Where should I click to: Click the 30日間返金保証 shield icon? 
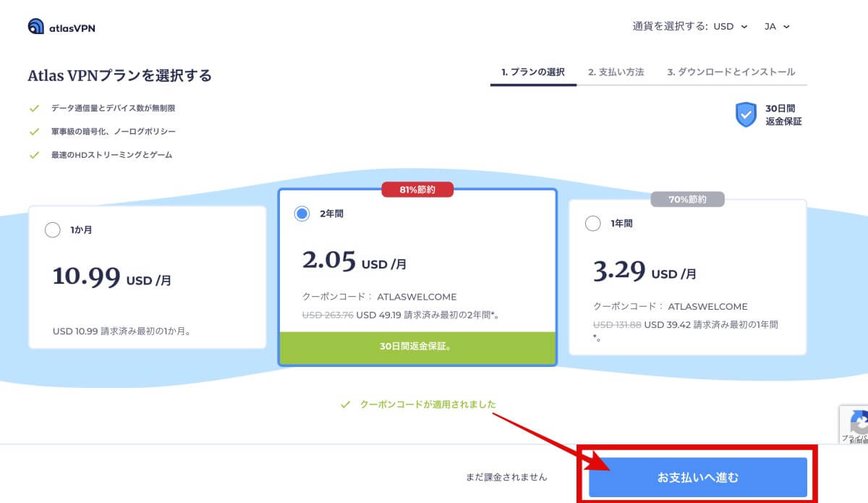pos(746,114)
